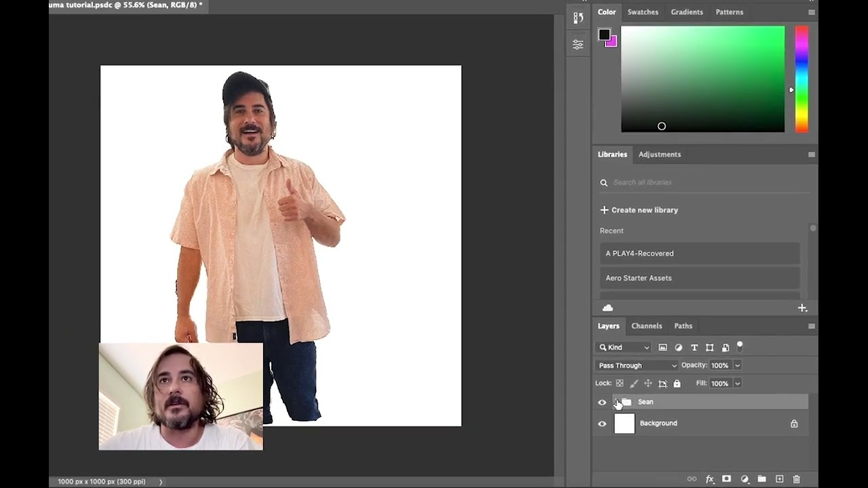Viewport: 868px width, 488px height.
Task: Add content with Libraries plus icon
Action: pos(802,308)
